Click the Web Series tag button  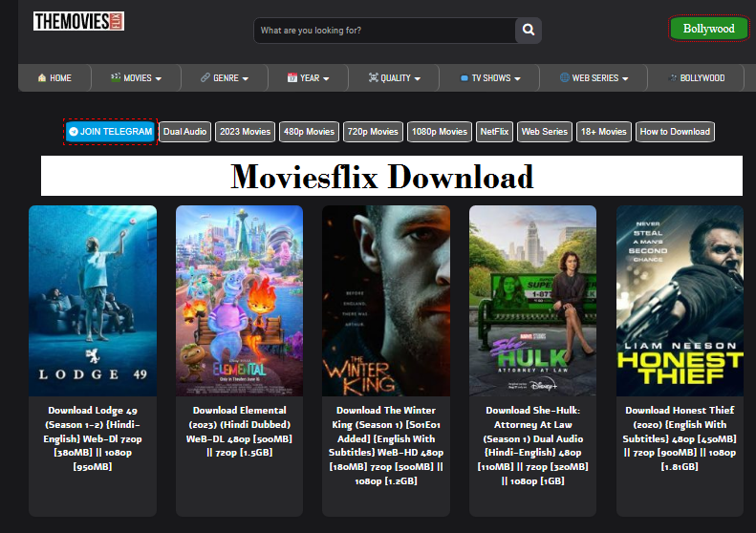click(x=545, y=132)
